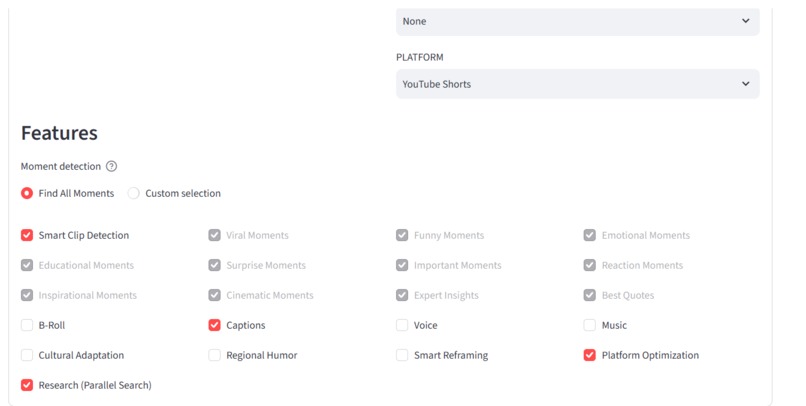This screenshot has width=806, height=406.
Task: Toggle the Important Moments checkbox
Action: pos(402,265)
